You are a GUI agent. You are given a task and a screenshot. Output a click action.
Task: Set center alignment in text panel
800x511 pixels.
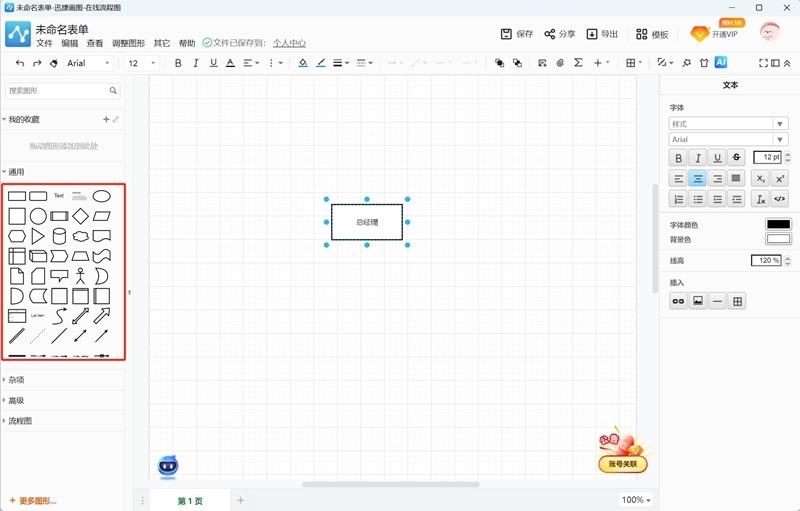click(697, 178)
